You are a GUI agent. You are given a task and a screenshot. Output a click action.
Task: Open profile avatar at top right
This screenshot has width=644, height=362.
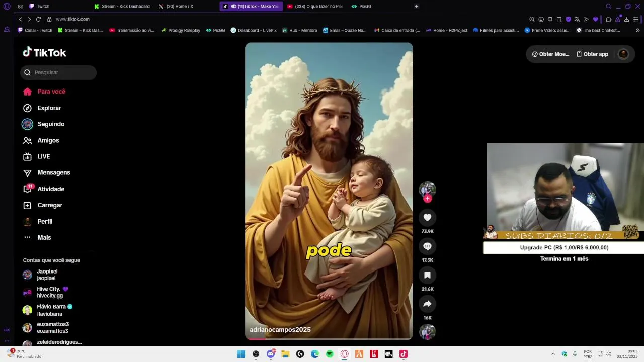623,54
